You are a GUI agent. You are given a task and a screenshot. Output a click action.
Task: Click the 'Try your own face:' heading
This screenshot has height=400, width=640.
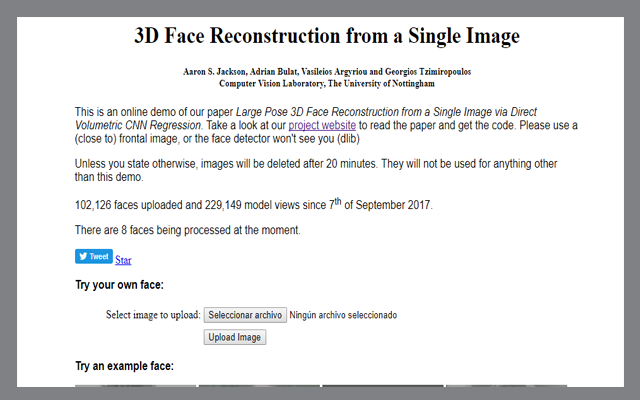[119, 286]
